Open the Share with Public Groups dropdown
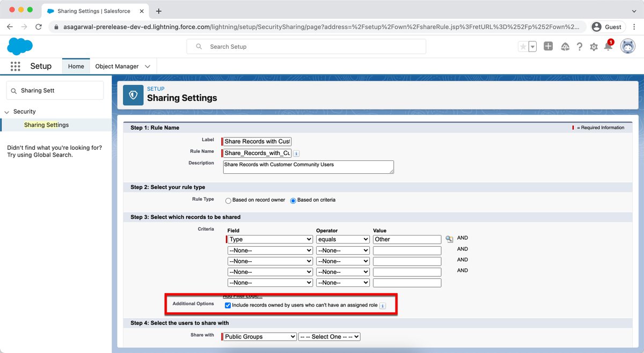Screen dimensions: 644x353 tap(260, 336)
